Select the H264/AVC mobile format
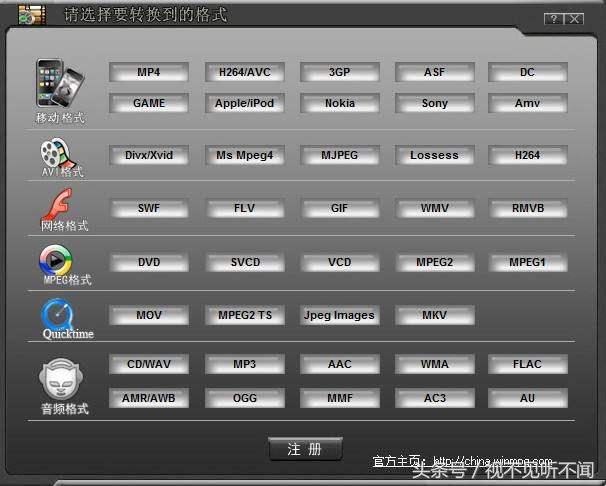Viewport: 606px width, 486px height. 245,73
